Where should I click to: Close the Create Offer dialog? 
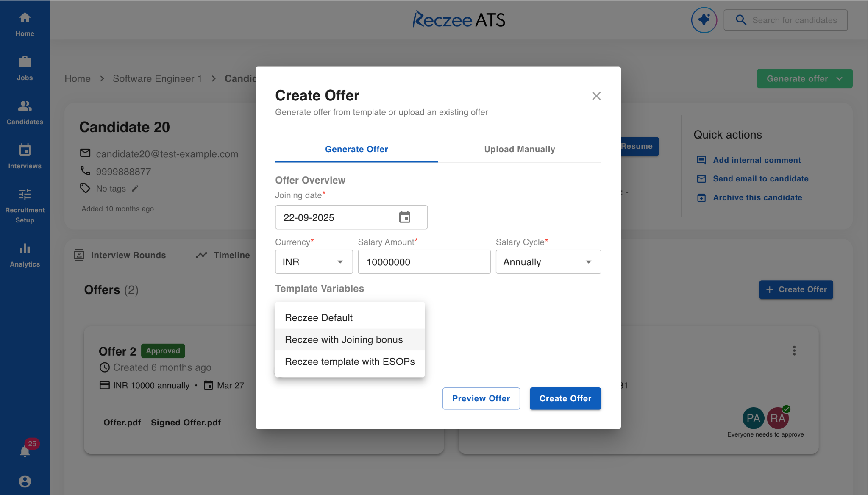(x=596, y=96)
